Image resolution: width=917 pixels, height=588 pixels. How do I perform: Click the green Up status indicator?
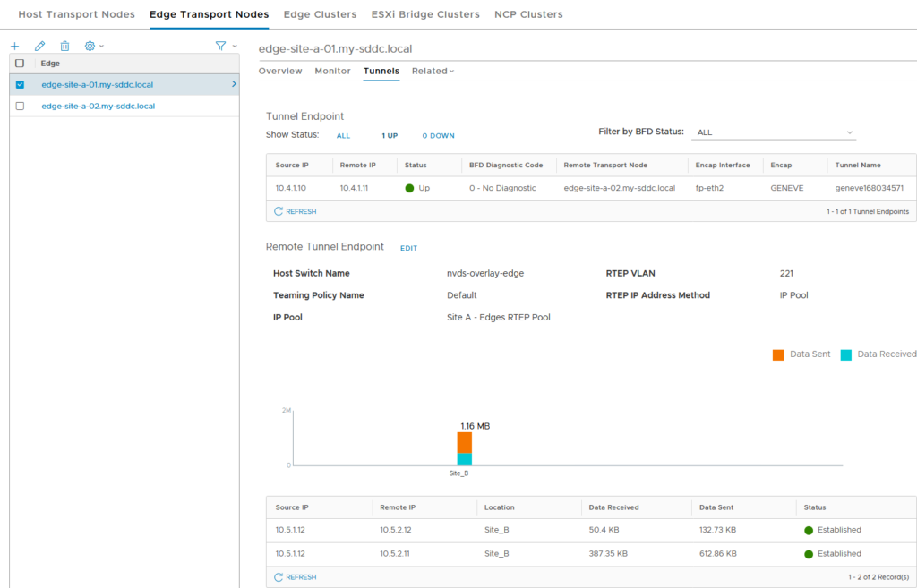point(409,188)
